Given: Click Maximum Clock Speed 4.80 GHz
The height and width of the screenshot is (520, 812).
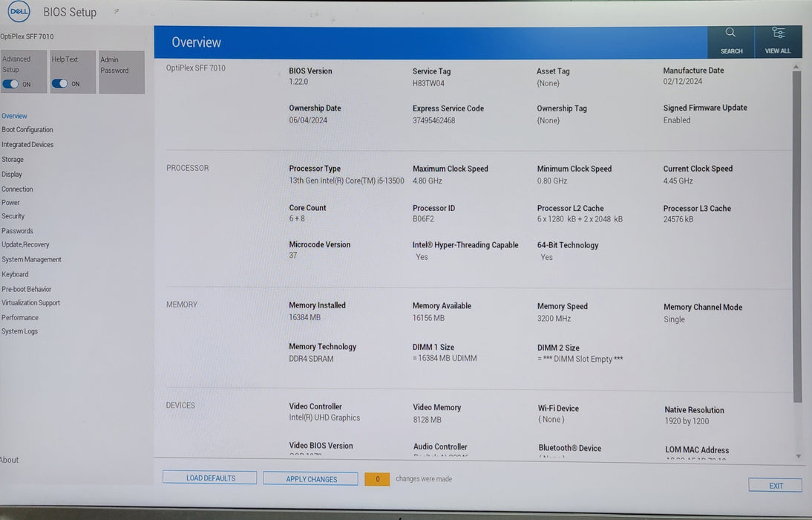Looking at the screenshot, I should point(428,181).
